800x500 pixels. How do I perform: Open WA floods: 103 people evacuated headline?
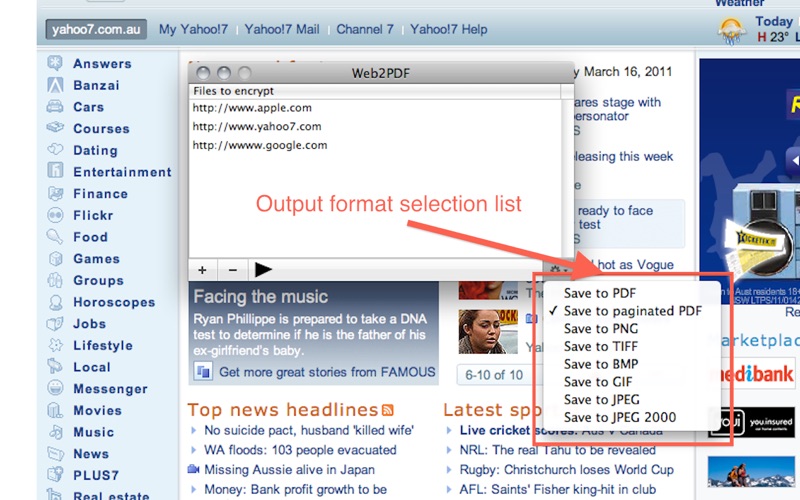300,450
